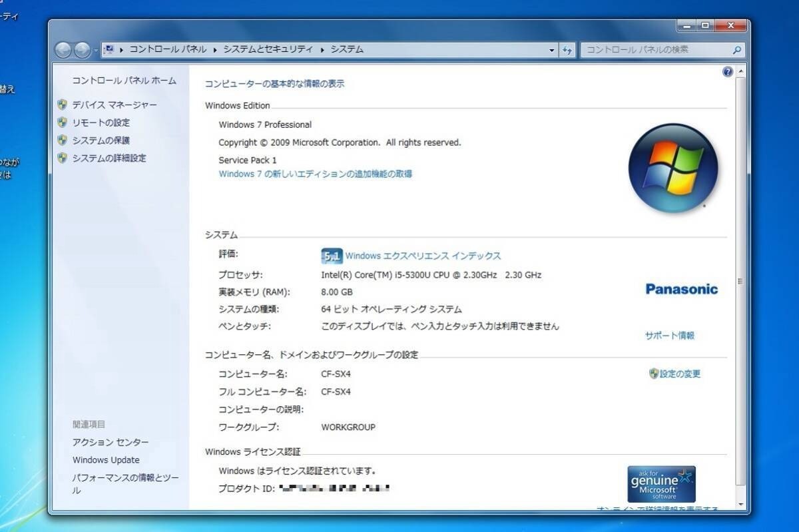
Task: Open リモートの設定 link
Action: tap(101, 123)
